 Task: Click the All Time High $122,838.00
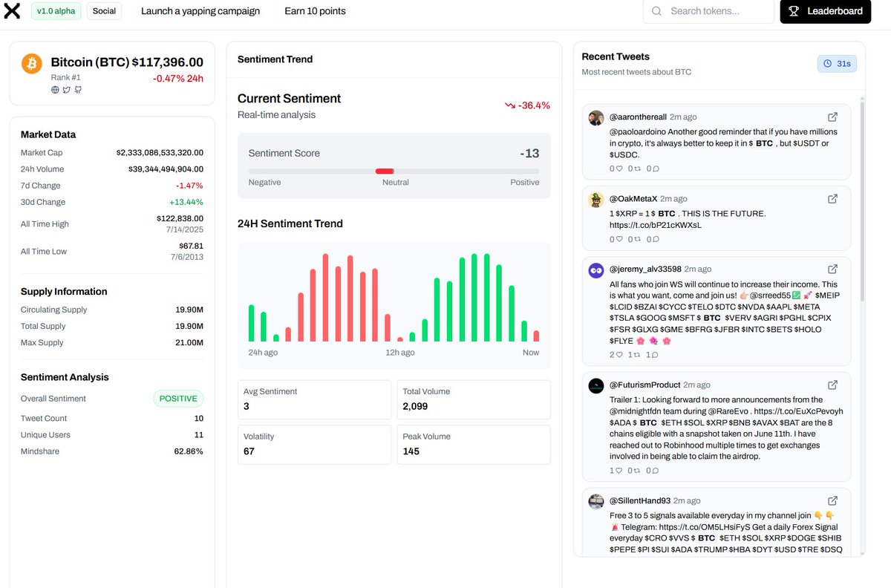(x=180, y=219)
